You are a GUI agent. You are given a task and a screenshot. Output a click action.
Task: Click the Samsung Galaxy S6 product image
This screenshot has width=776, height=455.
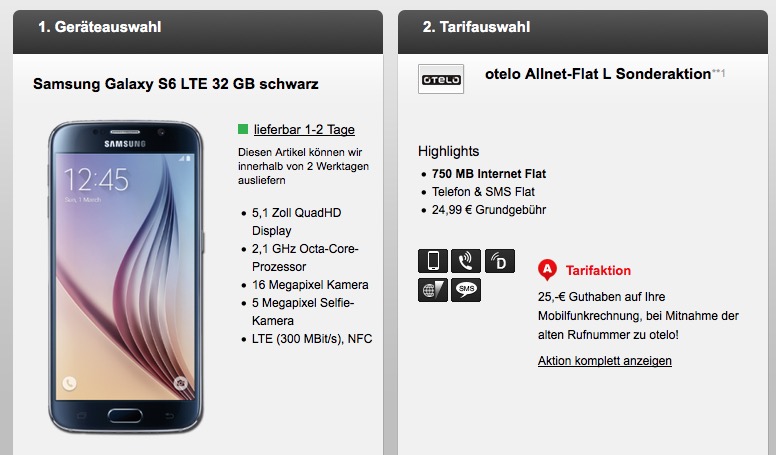(126, 277)
